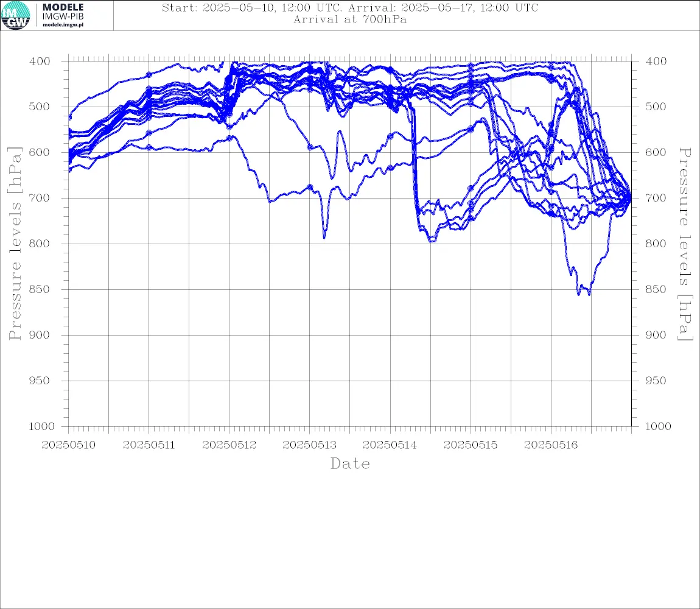Click the right axis value 900
This screenshot has width=700, height=609.
656,335
